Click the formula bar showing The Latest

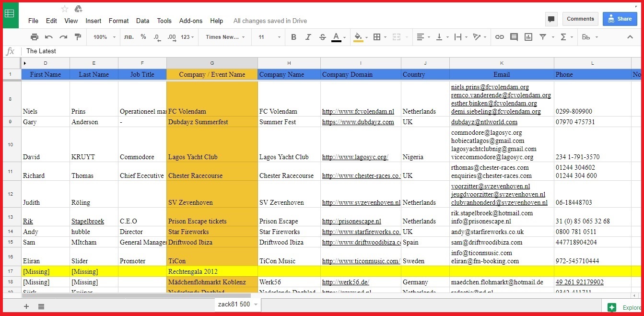pos(331,51)
